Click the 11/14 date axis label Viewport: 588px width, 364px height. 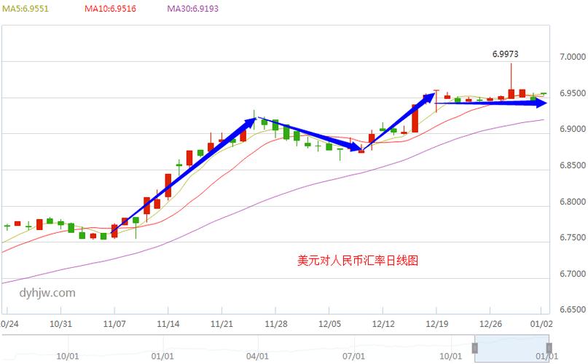tap(168, 324)
